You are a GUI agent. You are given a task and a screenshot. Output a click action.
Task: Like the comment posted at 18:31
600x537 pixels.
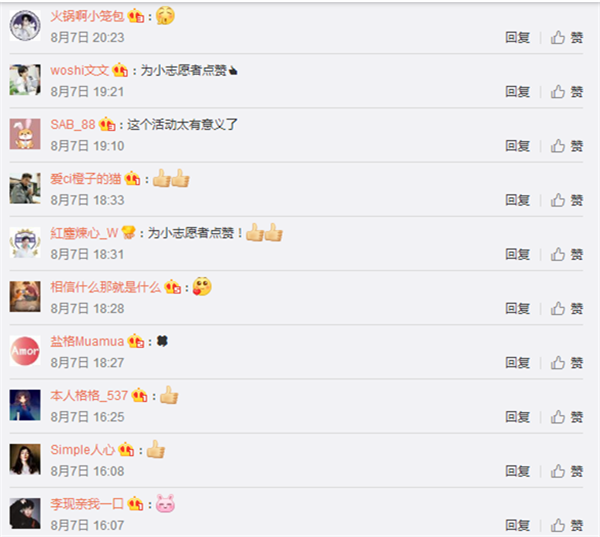(x=567, y=255)
